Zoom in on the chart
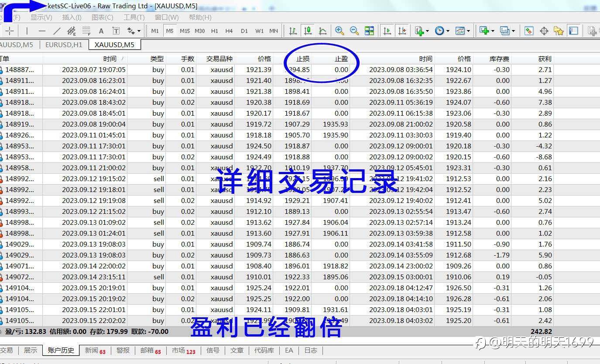 339,31
